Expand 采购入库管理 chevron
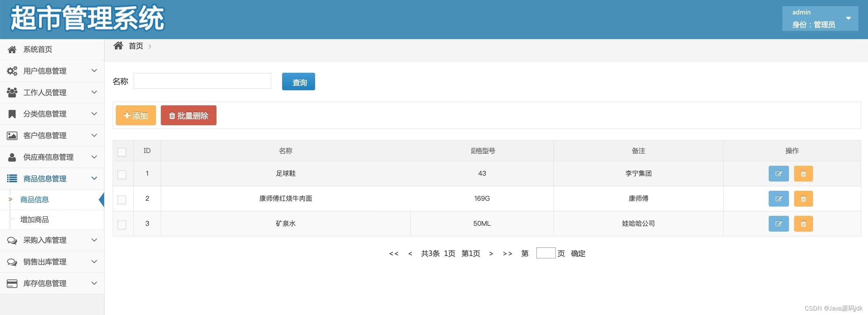The image size is (868, 315). [94, 240]
